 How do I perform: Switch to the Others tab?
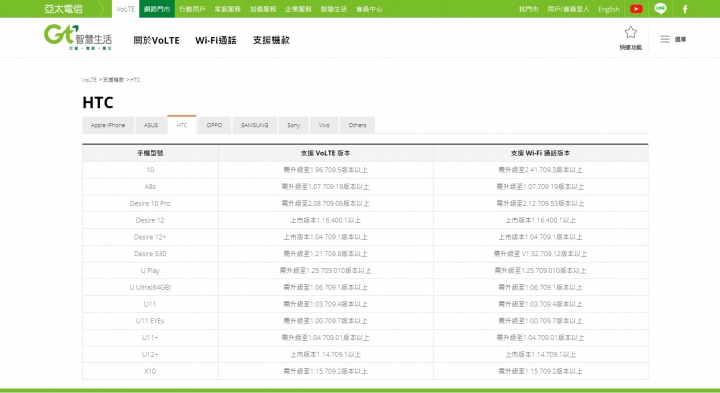pos(357,125)
